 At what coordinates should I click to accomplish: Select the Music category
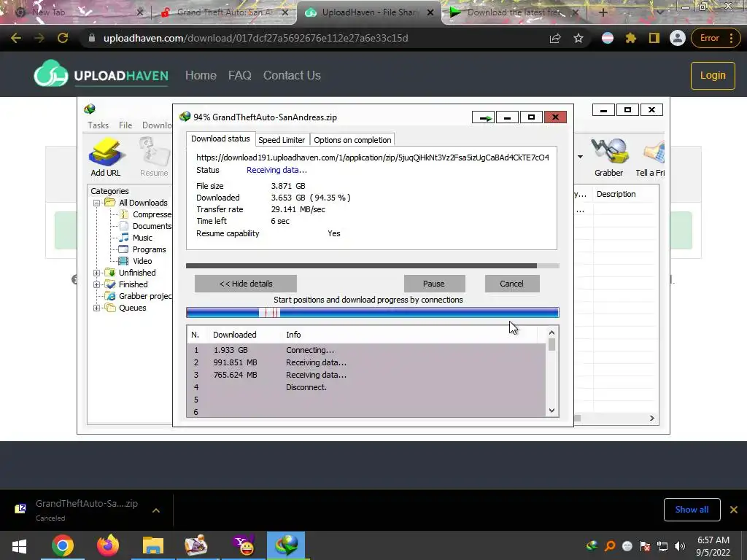point(142,238)
